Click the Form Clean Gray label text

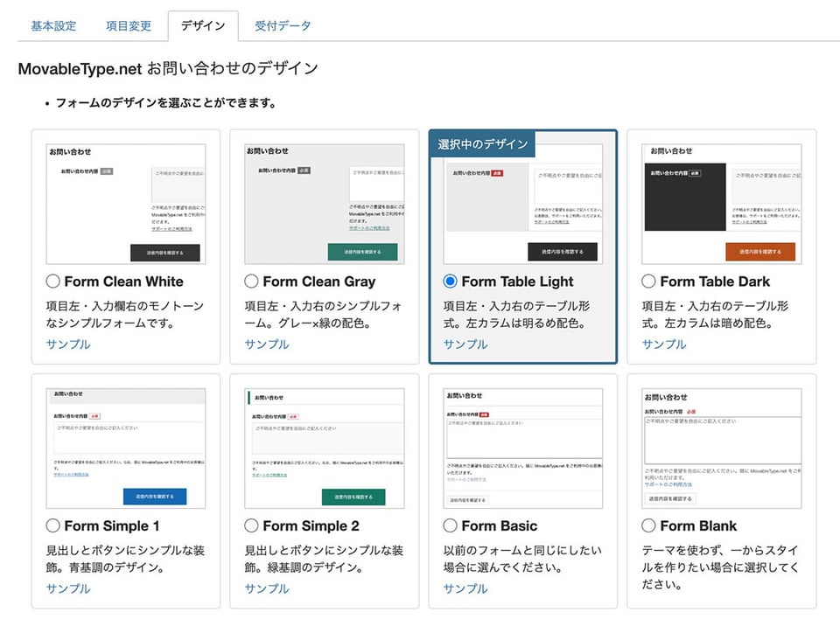point(319,282)
